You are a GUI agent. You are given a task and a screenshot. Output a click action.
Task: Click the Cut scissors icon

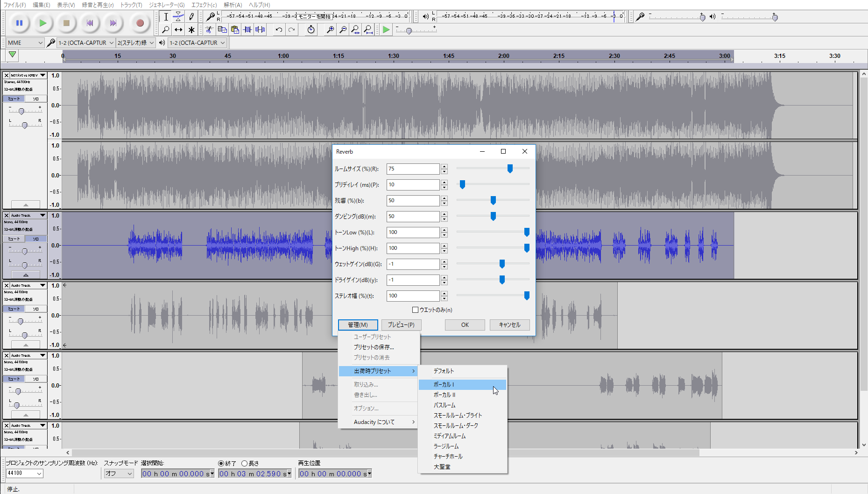point(209,30)
